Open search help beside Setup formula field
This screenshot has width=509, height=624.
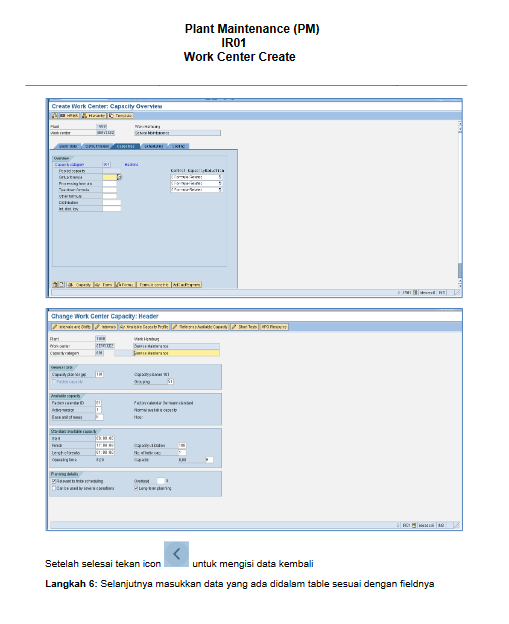[120, 177]
